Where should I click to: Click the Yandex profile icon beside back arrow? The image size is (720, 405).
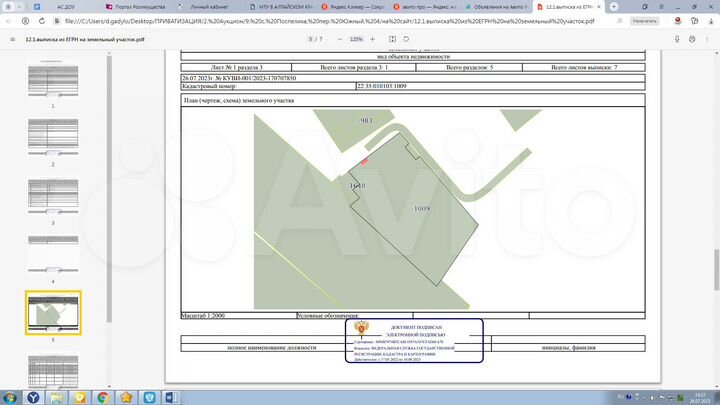(26, 21)
